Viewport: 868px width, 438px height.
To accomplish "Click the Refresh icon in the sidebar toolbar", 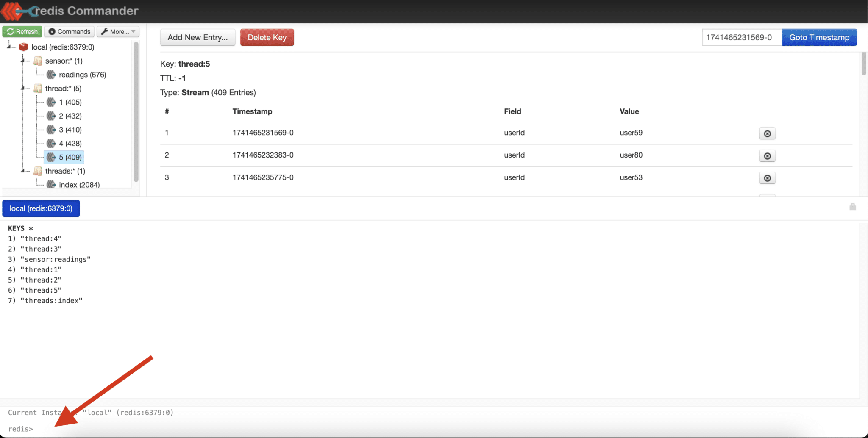I will (10, 31).
